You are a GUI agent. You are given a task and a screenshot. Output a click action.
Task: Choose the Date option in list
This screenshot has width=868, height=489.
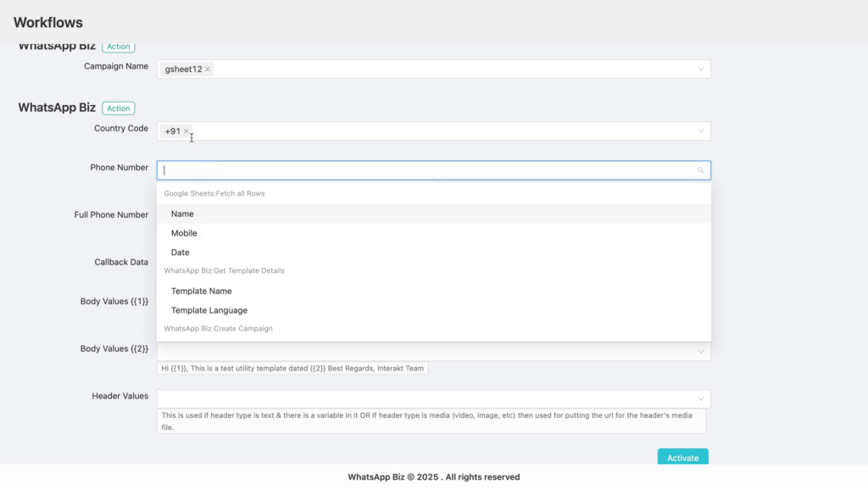point(434,253)
